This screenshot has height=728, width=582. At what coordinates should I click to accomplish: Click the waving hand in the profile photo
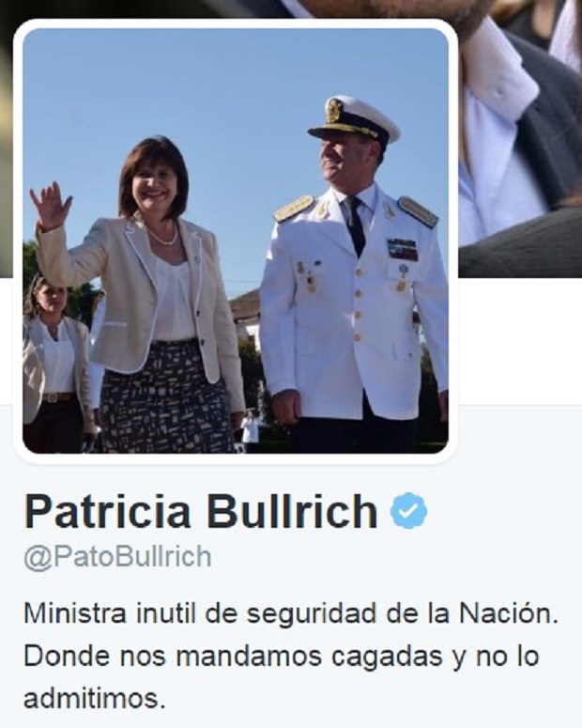pos(51,206)
